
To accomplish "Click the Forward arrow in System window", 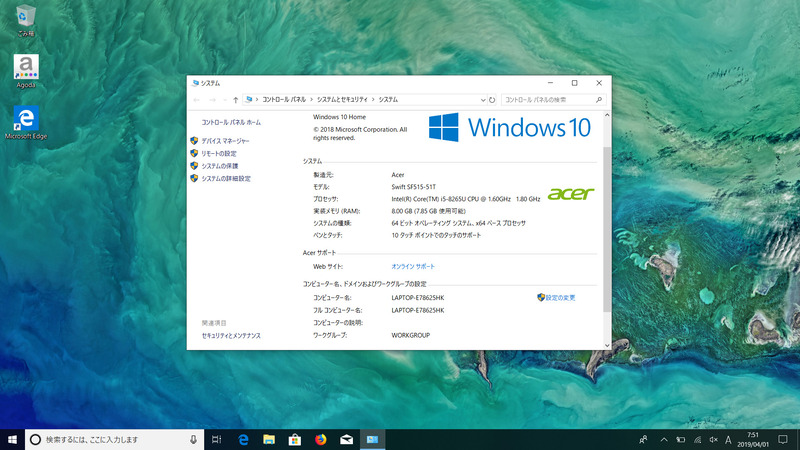I will (x=212, y=100).
